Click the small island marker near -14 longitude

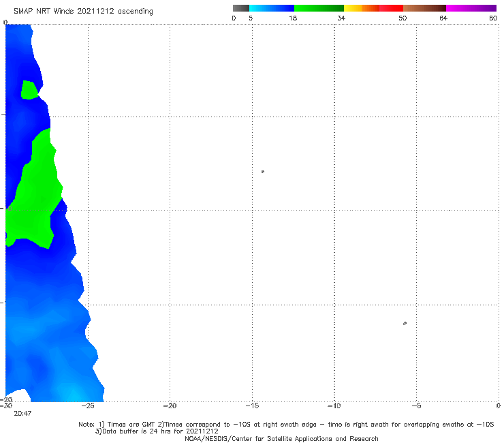tap(263, 172)
